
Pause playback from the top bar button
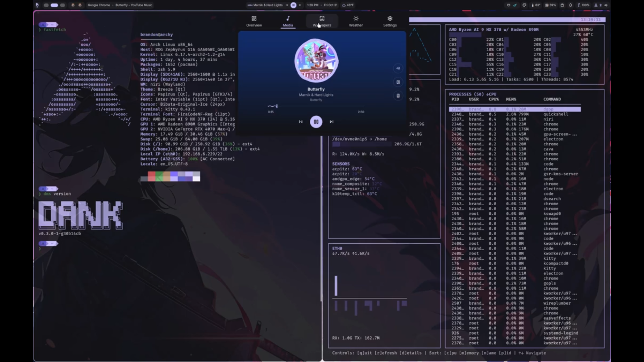[293, 5]
